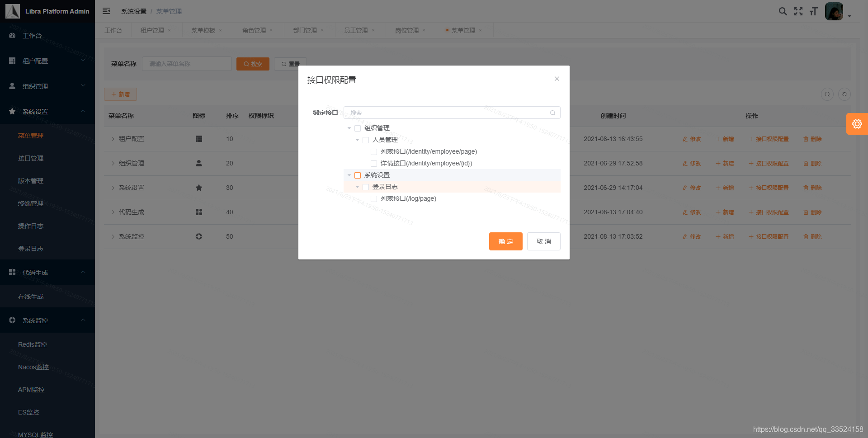Refresh the table with the reload icon

click(x=844, y=94)
